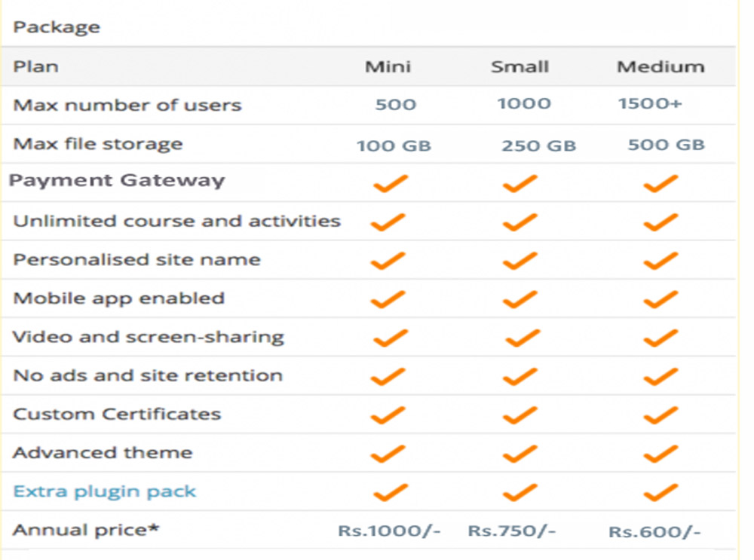Click Video and screen-sharing checkmark for Mini
Image resolution: width=754 pixels, height=560 pixels.
coord(391,338)
